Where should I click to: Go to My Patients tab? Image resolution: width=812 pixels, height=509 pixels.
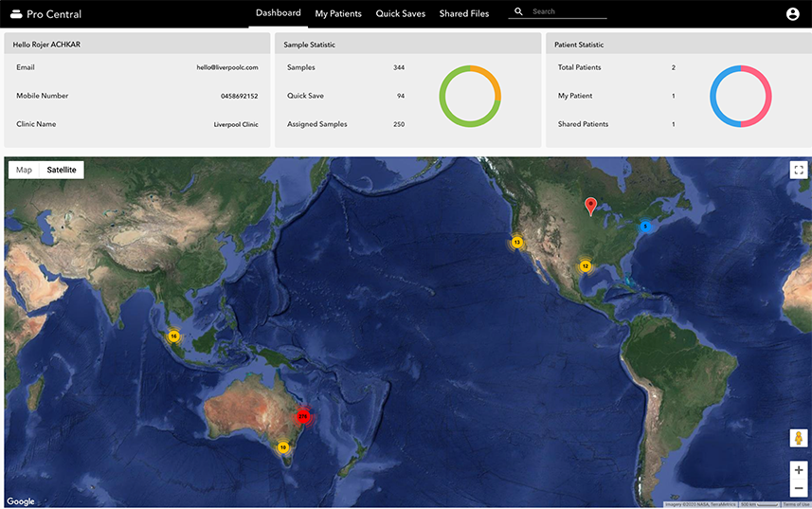(338, 14)
